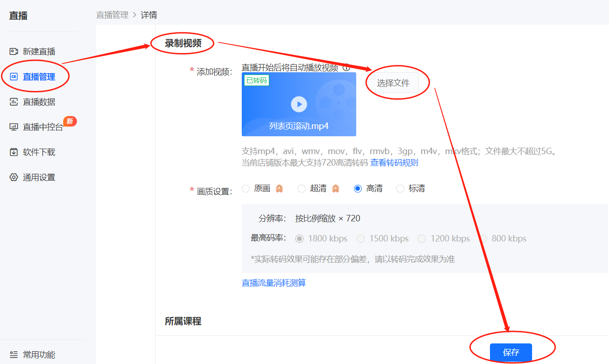Click the premium badge next to 原画
This screenshot has height=364, width=609.
pyautogui.click(x=279, y=188)
